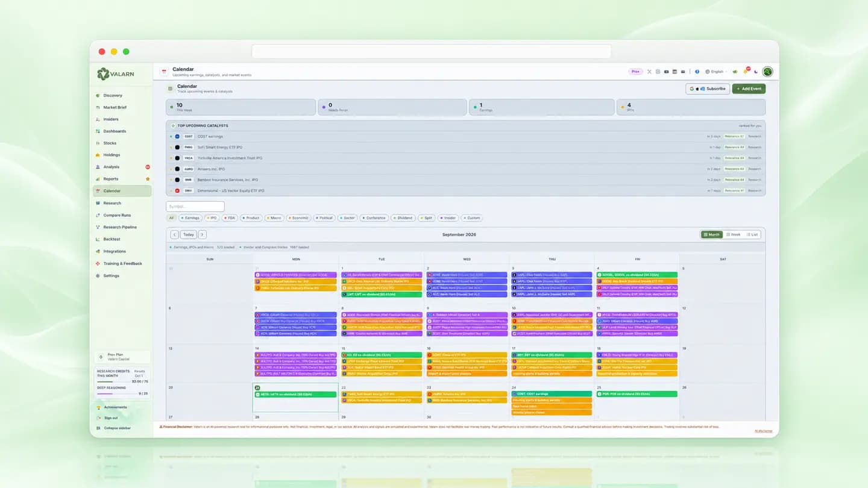This screenshot has height=488, width=868.
Task: Toggle the Dividend filter chip
Action: pyautogui.click(x=403, y=218)
